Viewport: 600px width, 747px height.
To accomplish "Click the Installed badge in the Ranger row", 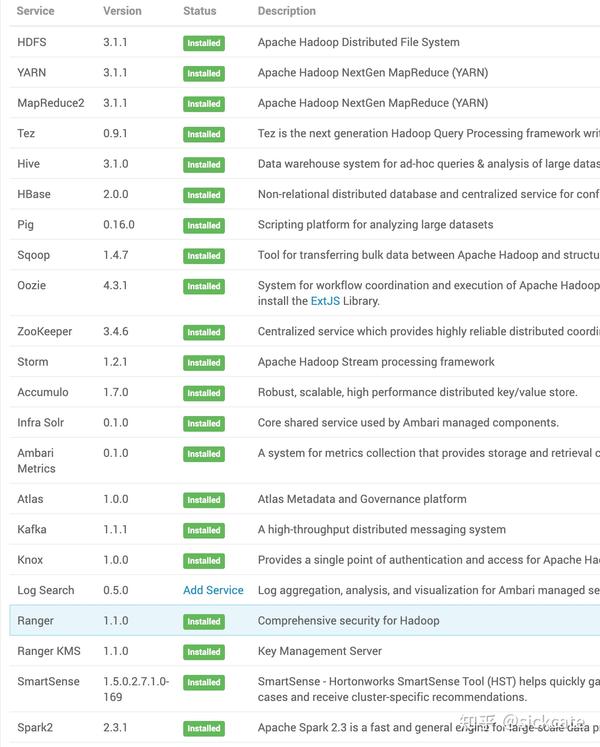I will [x=203, y=622].
